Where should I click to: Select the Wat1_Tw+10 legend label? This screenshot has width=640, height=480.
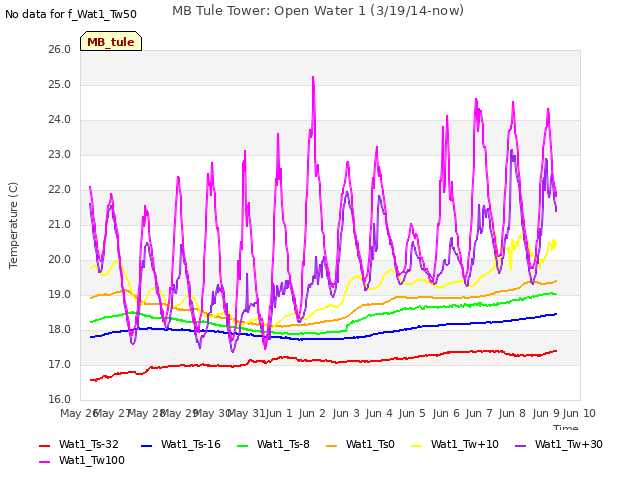(465, 444)
